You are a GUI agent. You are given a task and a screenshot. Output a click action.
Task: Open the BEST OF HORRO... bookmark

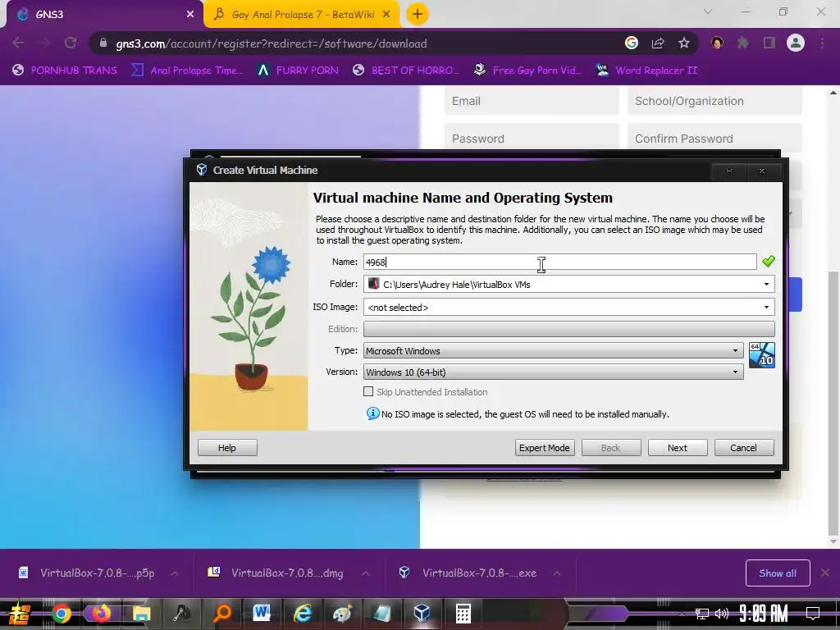[x=406, y=71]
